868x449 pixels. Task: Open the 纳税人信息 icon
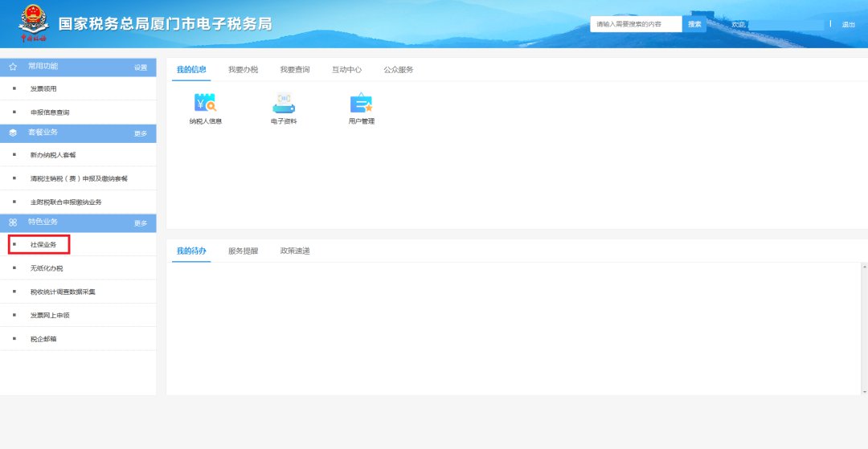click(x=205, y=104)
